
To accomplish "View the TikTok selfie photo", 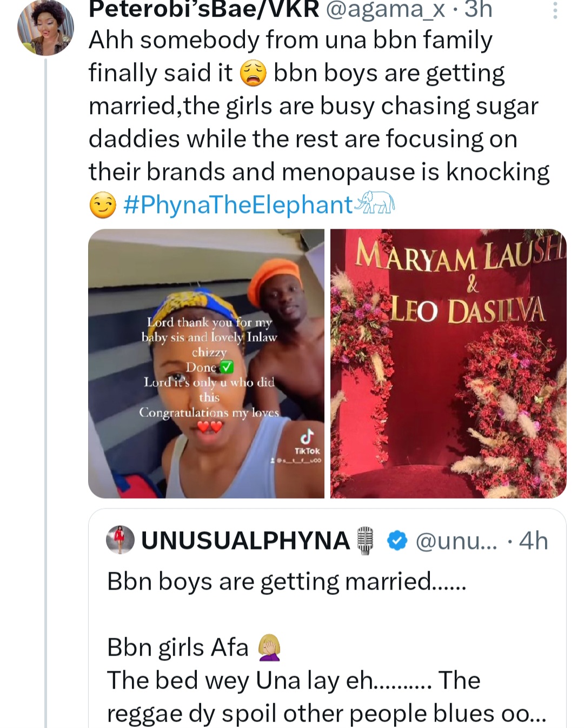I will point(206,363).
